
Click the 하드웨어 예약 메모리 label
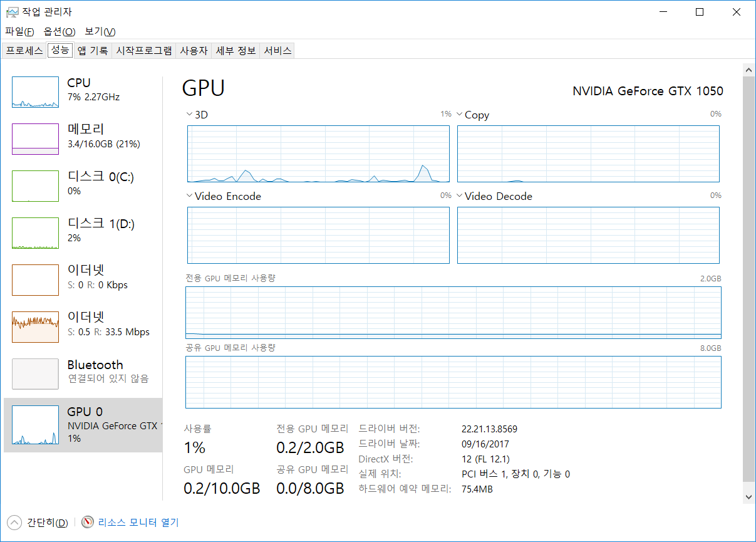pos(405,489)
